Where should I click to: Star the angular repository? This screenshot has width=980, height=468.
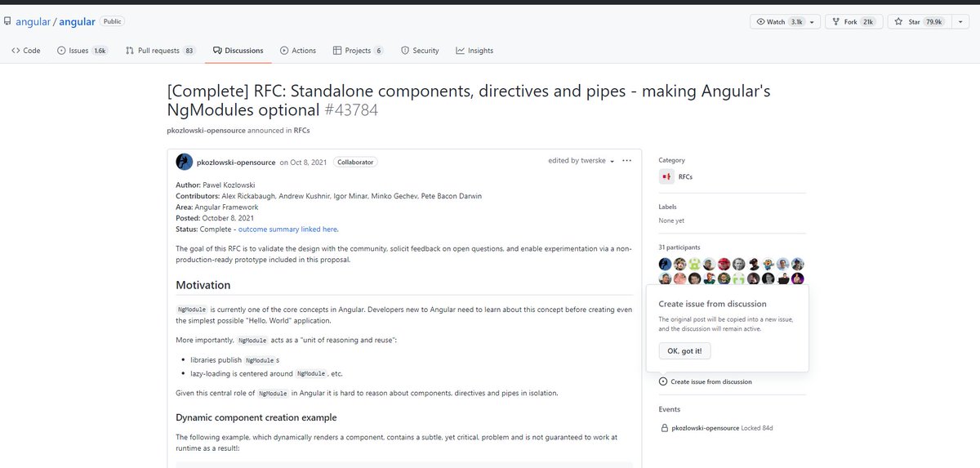tap(919, 22)
